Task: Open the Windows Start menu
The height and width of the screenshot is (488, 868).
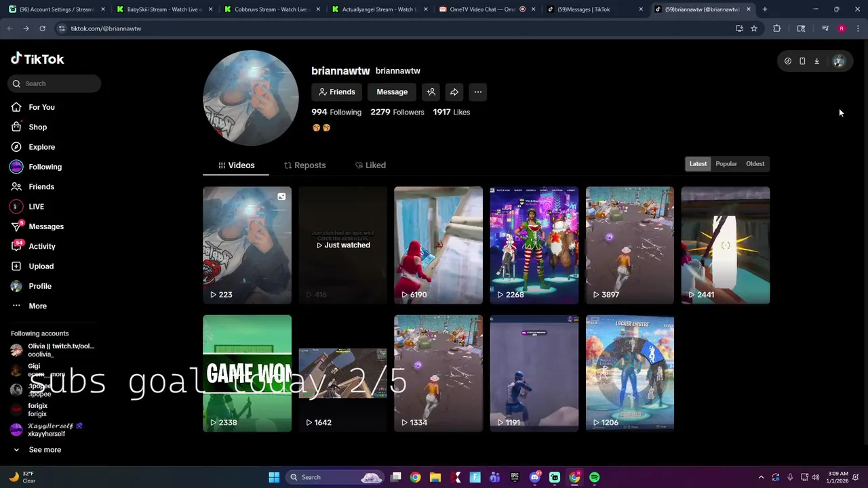Action: [274, 477]
